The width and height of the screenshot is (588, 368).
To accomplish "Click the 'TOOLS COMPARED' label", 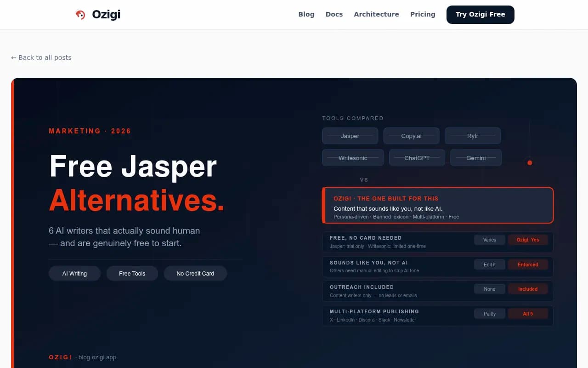I will point(353,118).
